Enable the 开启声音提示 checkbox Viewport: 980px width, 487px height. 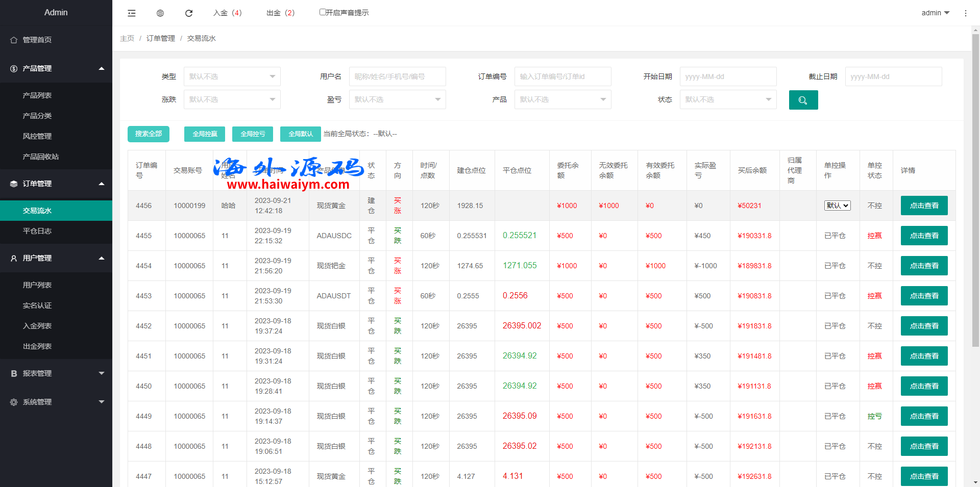pos(323,12)
